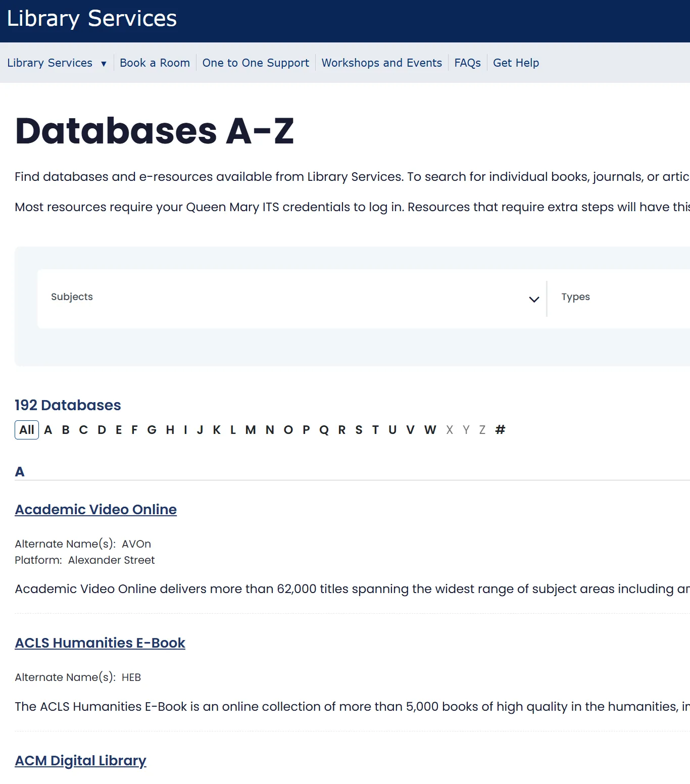
Task: Open the Subjects dropdown filter
Action: point(292,298)
